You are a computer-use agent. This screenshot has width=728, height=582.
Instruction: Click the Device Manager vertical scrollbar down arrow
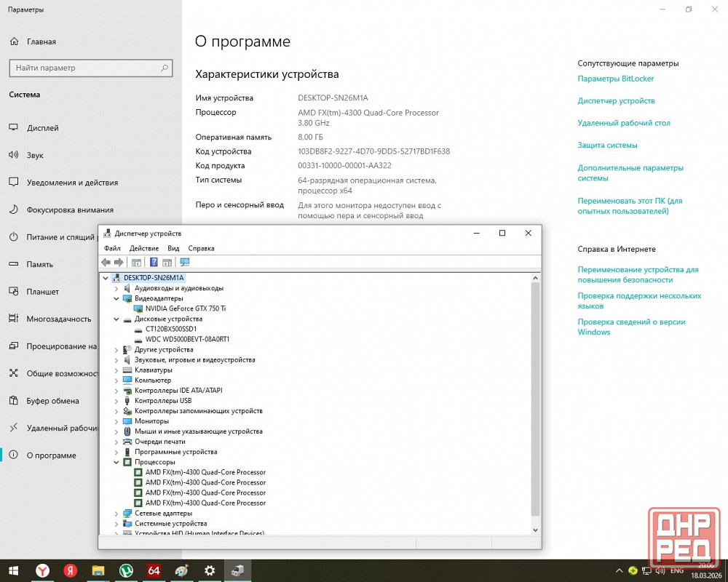point(536,530)
